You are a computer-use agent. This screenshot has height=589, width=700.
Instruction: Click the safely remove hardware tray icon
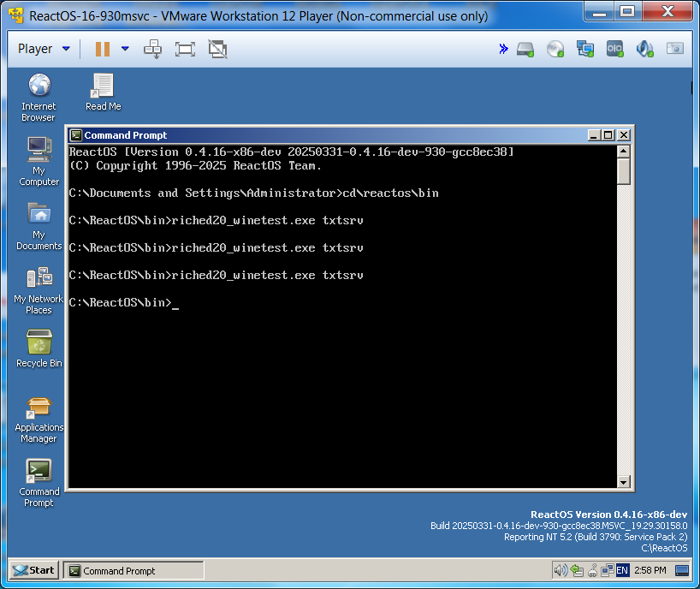click(592, 570)
